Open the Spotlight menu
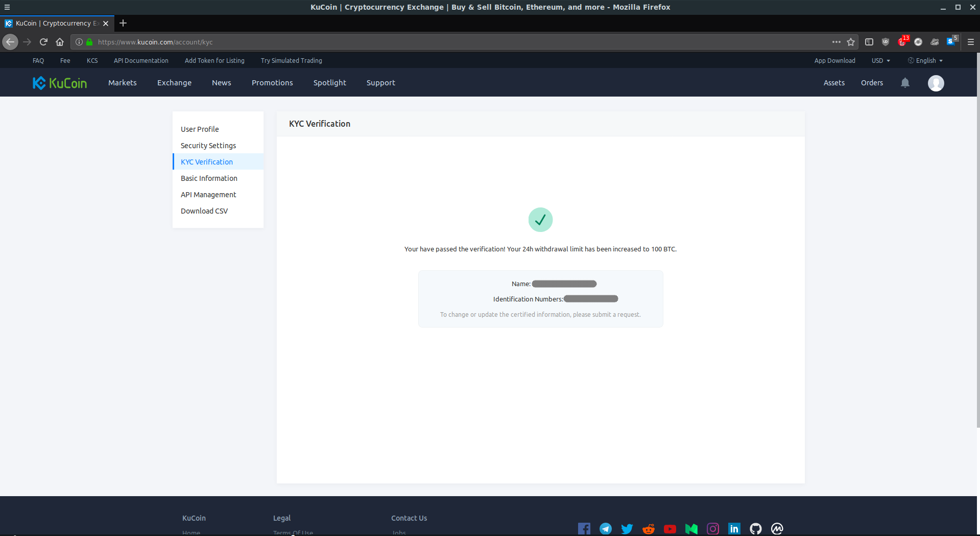The image size is (980, 536). 330,83
